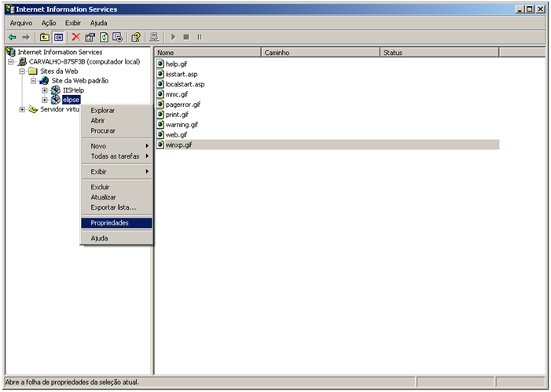Click the Refresh toolbar icon
Image resolution: width=551 pixels, height=392 pixels.
pyautogui.click(x=104, y=37)
